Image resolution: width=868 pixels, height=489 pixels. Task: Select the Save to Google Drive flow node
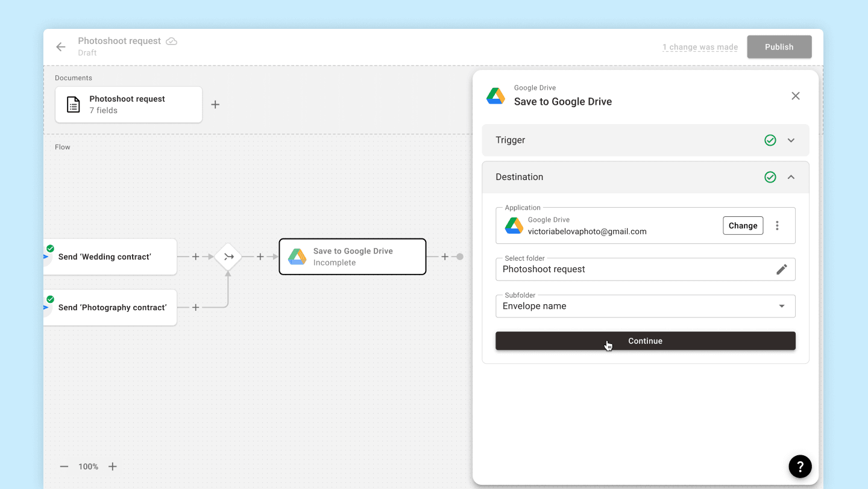point(353,257)
